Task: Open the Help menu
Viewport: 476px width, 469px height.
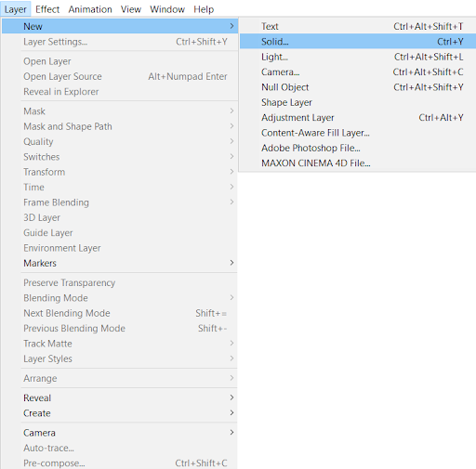Action: [x=204, y=9]
